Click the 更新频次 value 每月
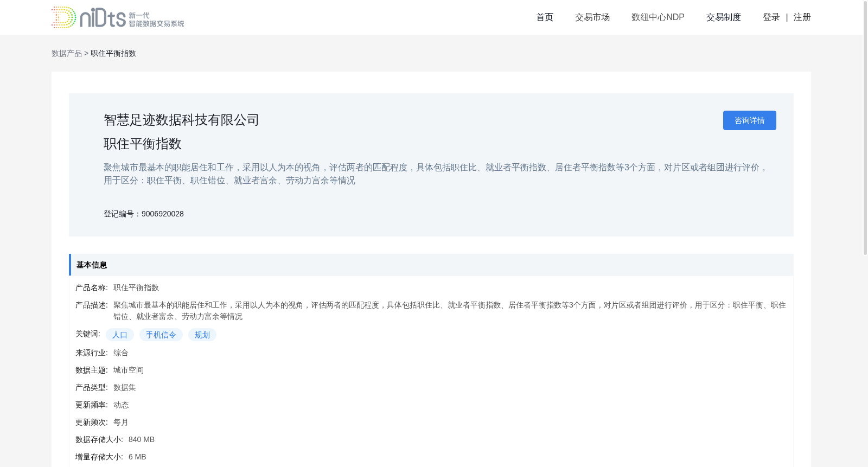Image resolution: width=868 pixels, height=467 pixels. pyautogui.click(x=121, y=422)
